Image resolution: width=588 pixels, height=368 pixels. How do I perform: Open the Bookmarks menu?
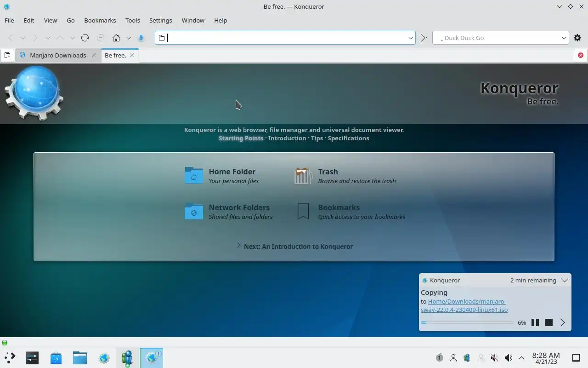click(100, 20)
